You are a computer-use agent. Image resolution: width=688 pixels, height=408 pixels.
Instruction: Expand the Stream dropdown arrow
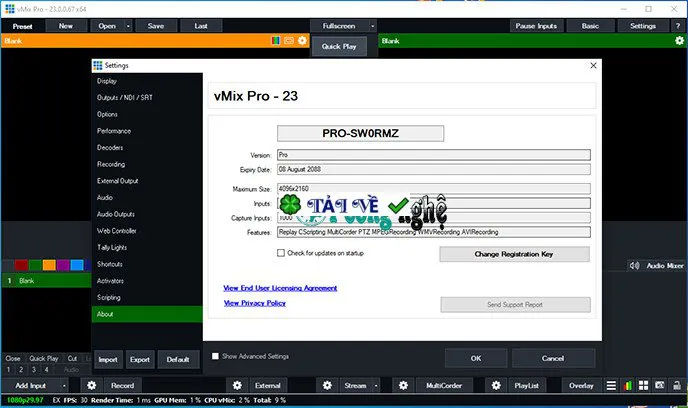click(376, 386)
